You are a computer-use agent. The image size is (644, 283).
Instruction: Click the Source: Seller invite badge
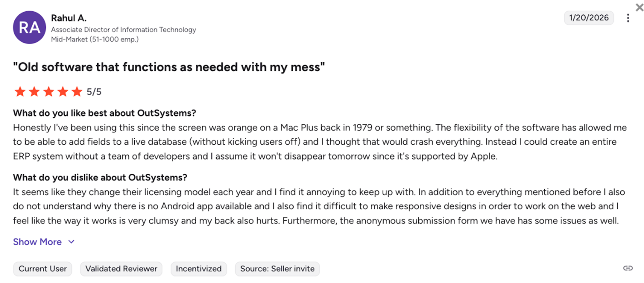coord(277,269)
